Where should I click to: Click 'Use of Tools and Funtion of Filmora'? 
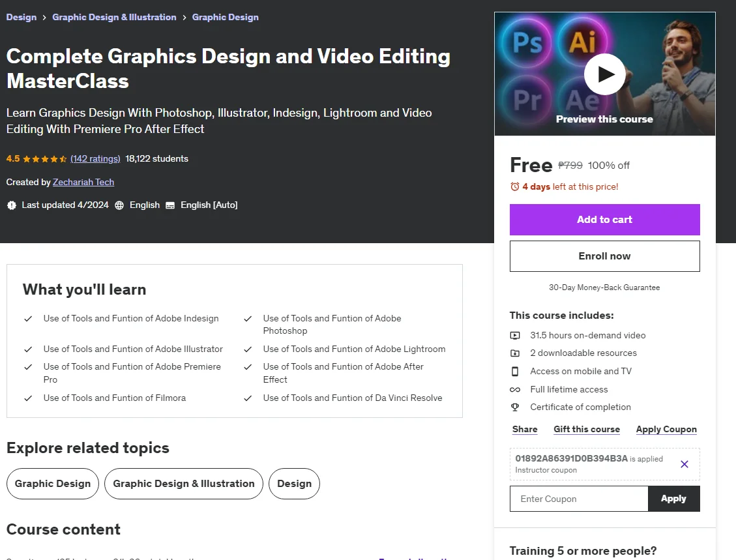[115, 398]
